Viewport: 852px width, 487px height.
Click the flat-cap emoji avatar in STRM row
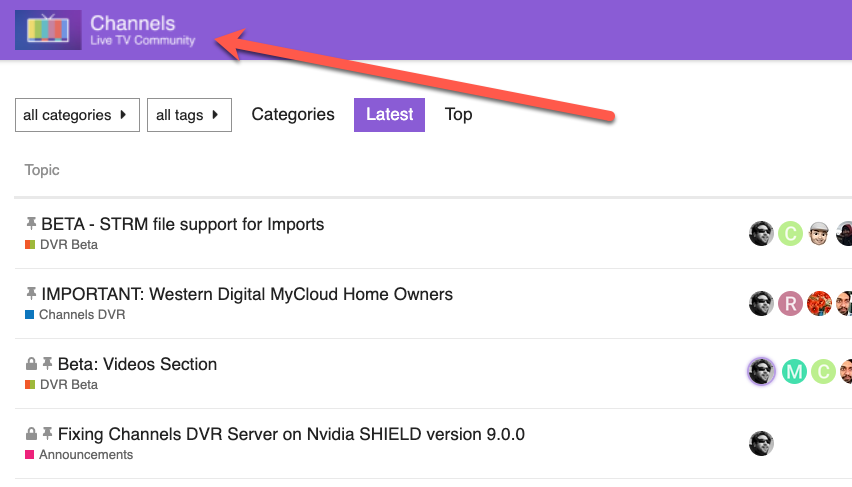(x=820, y=233)
